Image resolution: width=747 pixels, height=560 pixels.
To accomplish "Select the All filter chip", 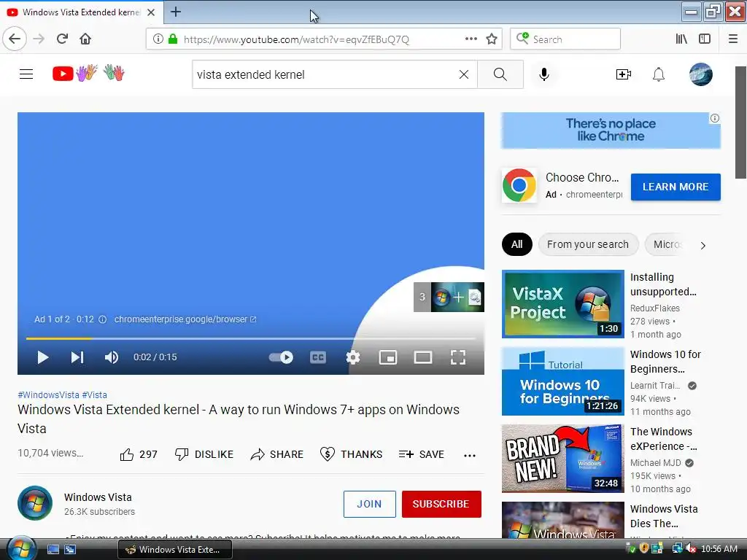I will [x=517, y=244].
